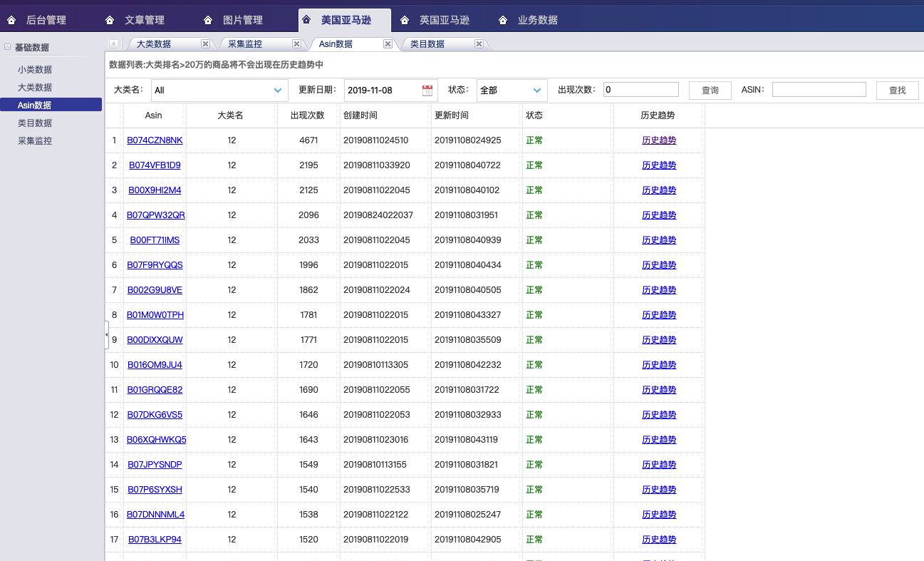Collapse the 基础数据 sidebar group

[7, 47]
